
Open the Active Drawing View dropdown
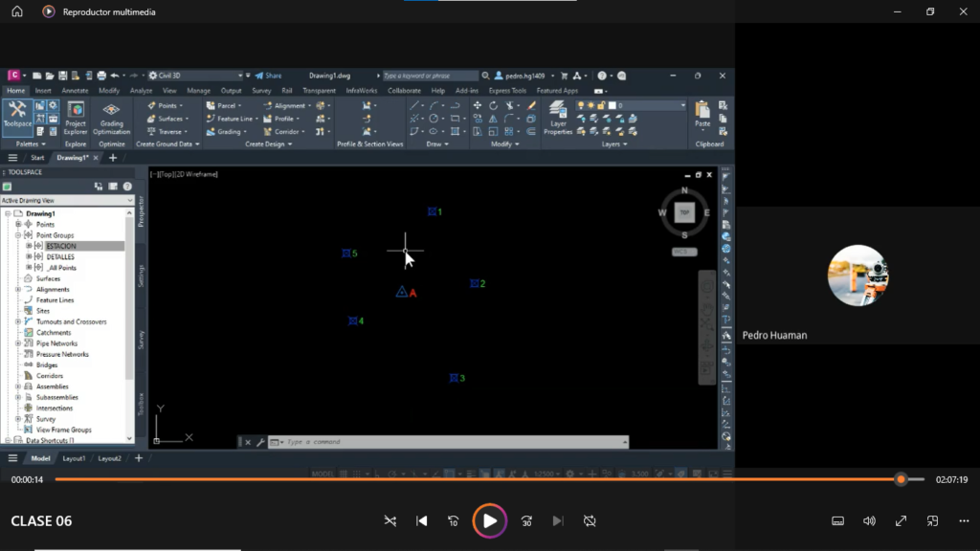(67, 201)
